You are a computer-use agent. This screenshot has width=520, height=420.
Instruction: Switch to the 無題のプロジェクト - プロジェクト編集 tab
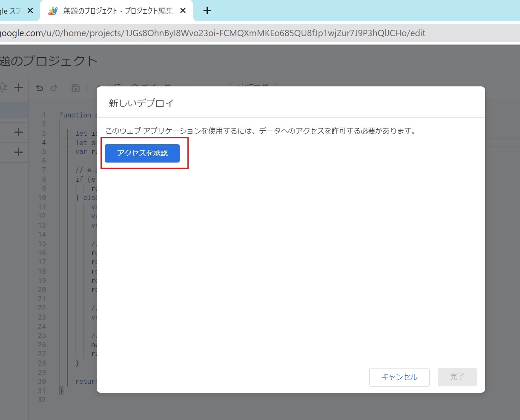pos(117,11)
